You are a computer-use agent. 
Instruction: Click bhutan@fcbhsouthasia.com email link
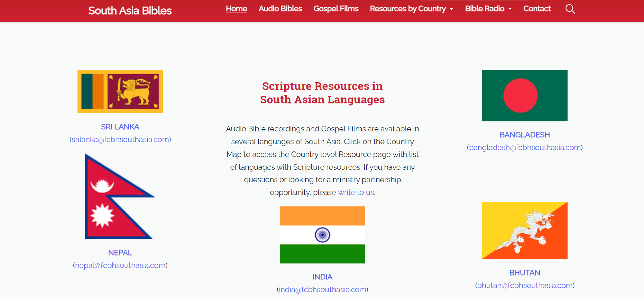tap(524, 285)
